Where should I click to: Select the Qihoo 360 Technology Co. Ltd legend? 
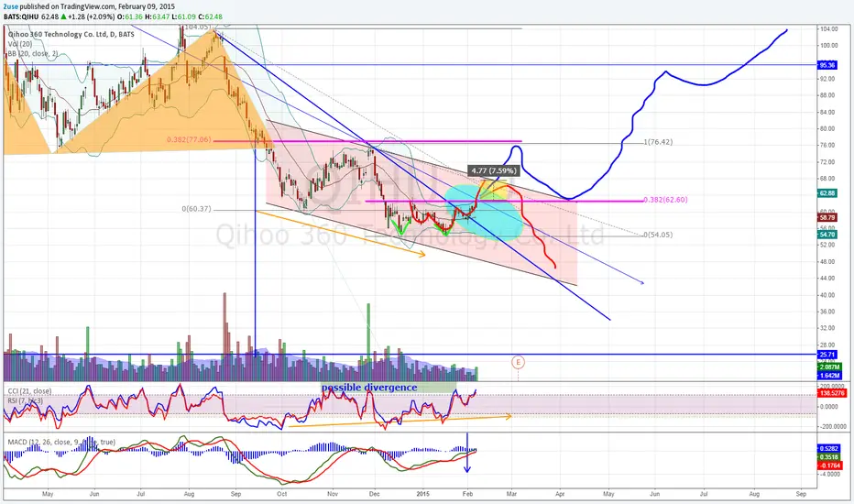(x=71, y=34)
